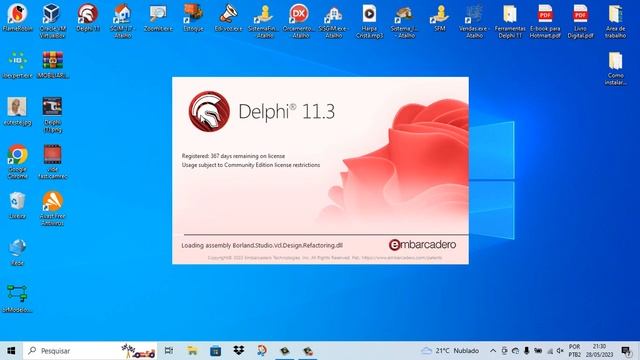Open the green diagram icon desktop shortcut
Screen dimensions: 640x360
click(x=18, y=299)
